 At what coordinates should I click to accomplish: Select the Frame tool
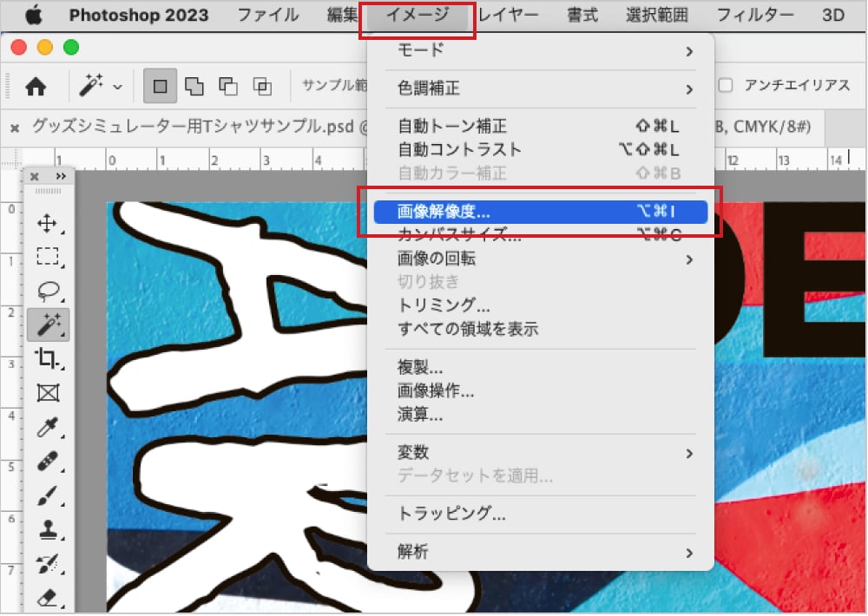click(48, 392)
